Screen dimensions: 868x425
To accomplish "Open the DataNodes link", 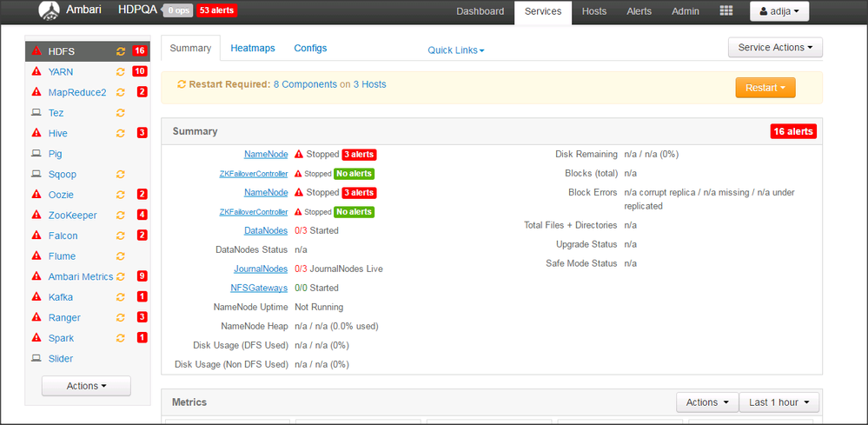I will 266,231.
